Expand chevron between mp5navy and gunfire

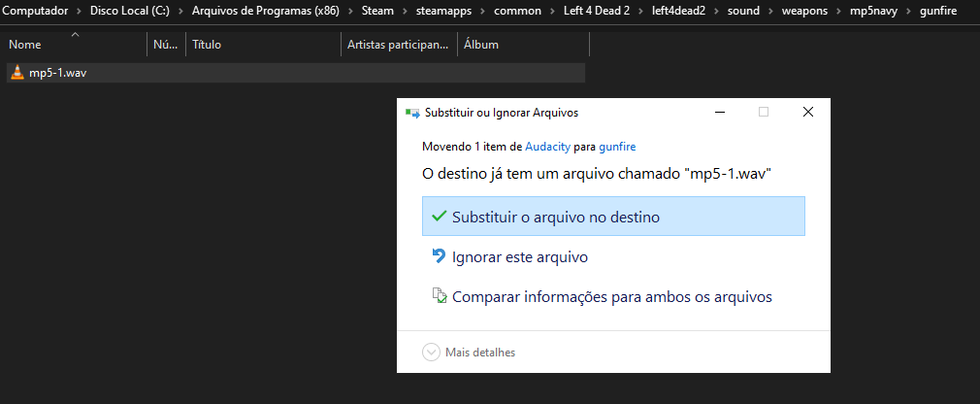(909, 11)
